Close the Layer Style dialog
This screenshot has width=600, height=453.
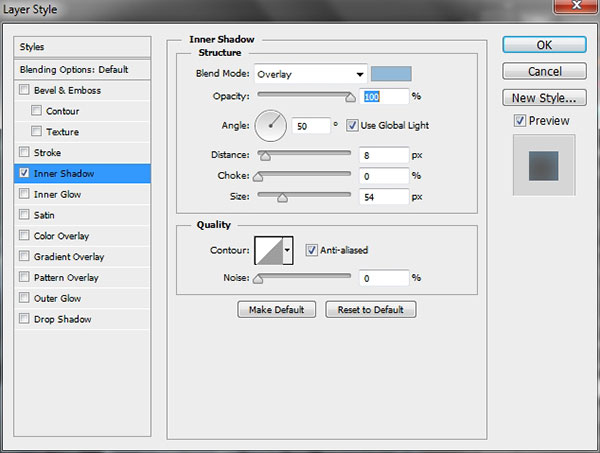click(x=576, y=5)
